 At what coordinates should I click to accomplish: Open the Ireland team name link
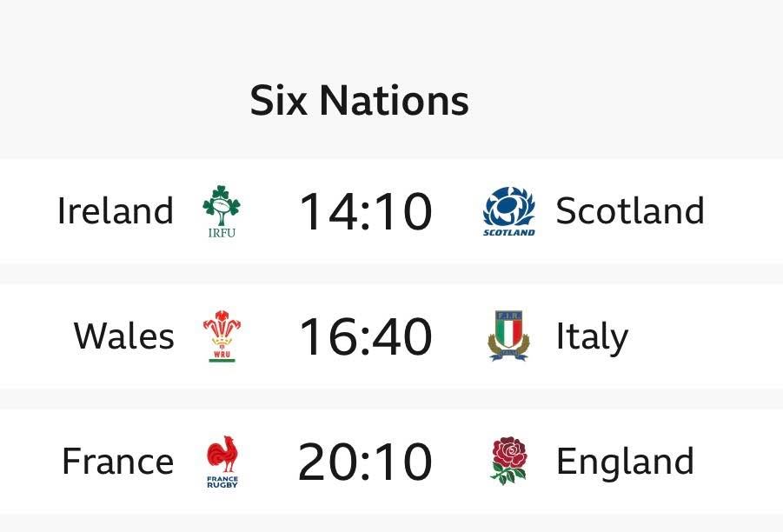coord(116,211)
